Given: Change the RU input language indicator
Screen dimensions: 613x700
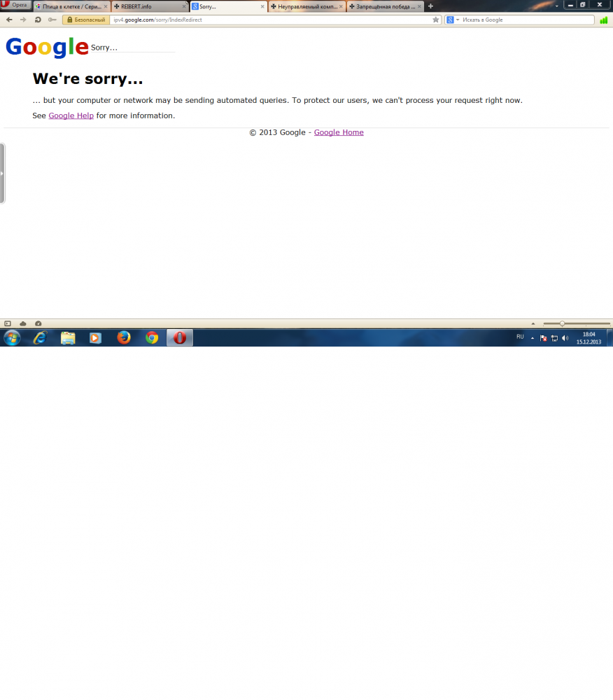Looking at the screenshot, I should [x=520, y=337].
